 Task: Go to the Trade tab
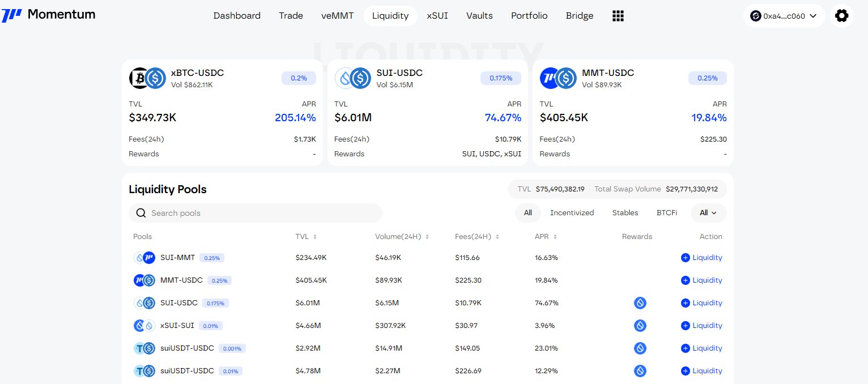point(291,16)
